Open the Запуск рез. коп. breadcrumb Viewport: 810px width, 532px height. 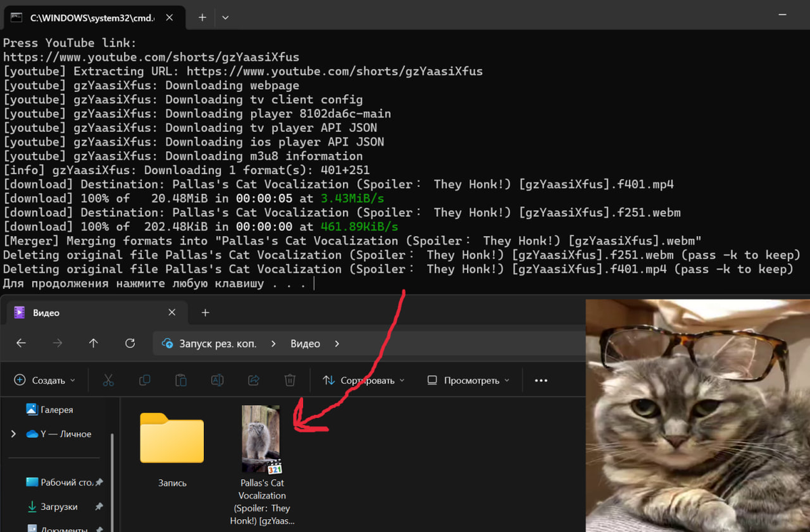pyautogui.click(x=217, y=344)
